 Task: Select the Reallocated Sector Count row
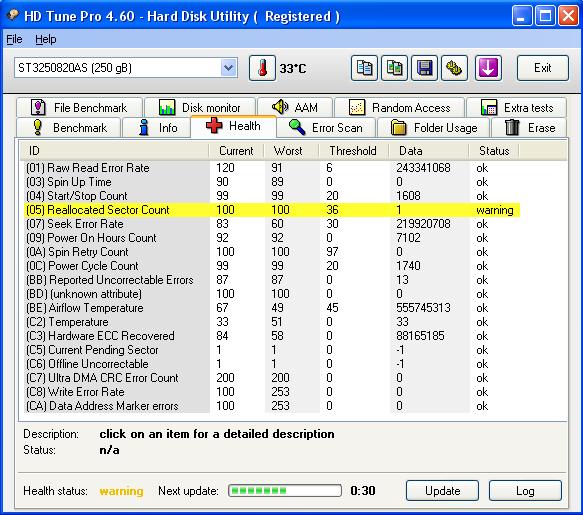point(271,210)
